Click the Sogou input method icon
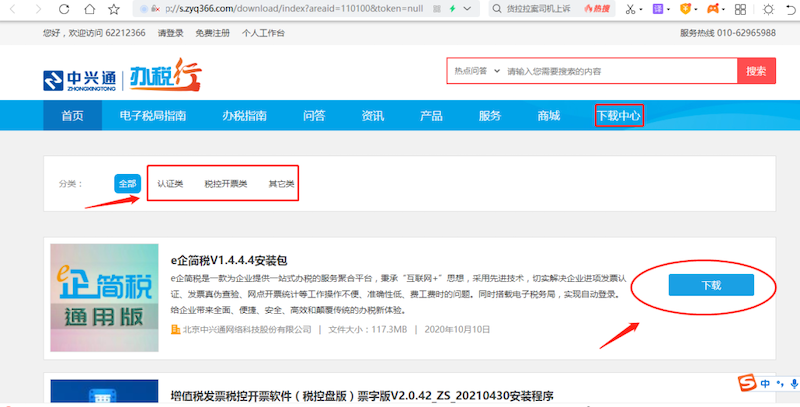800x407 pixels. [x=747, y=384]
